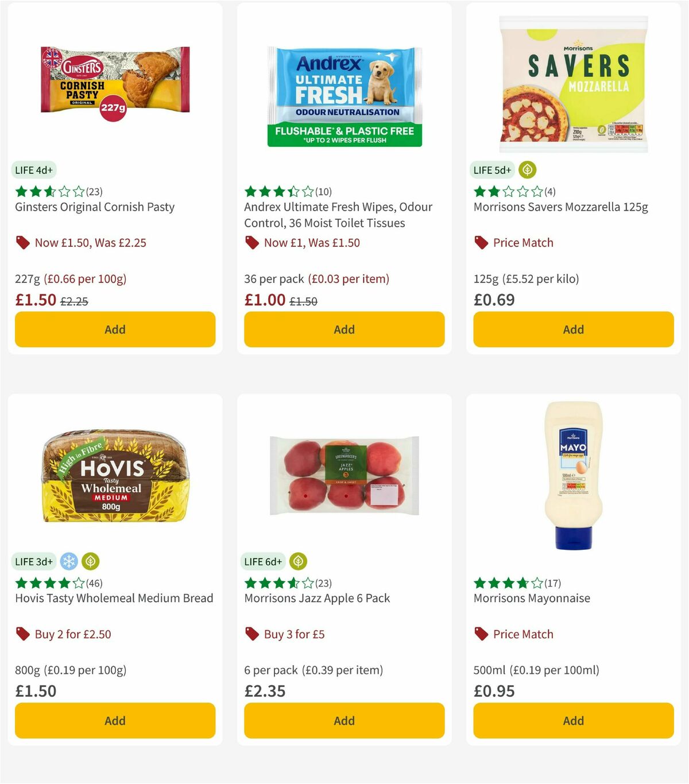Viewport: 689px width, 784px height.
Task: Click the tag icon beside Buy 3 for £5
Action: (251, 634)
